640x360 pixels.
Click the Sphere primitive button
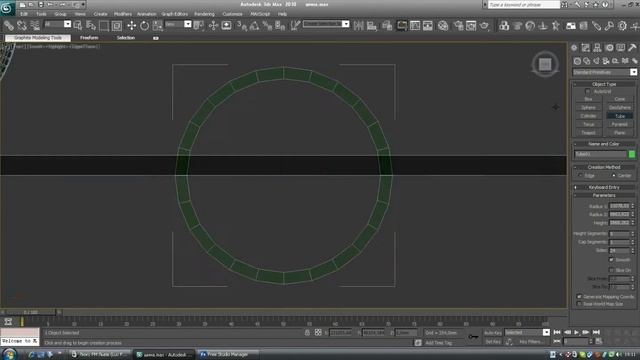tap(588, 108)
